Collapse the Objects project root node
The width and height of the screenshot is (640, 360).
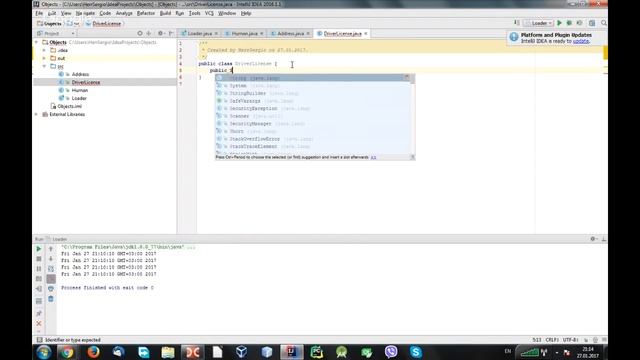36,42
